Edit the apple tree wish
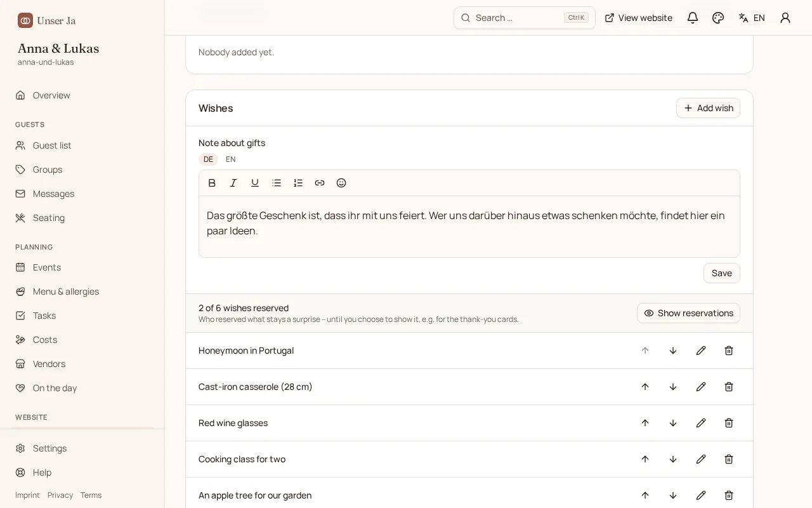This screenshot has width=812, height=508. [701, 495]
